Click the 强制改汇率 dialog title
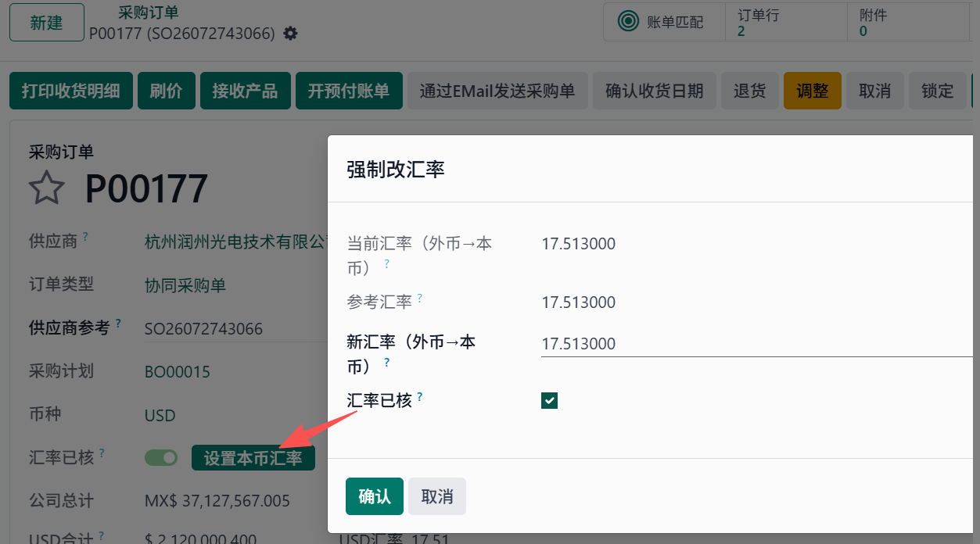 [396, 170]
